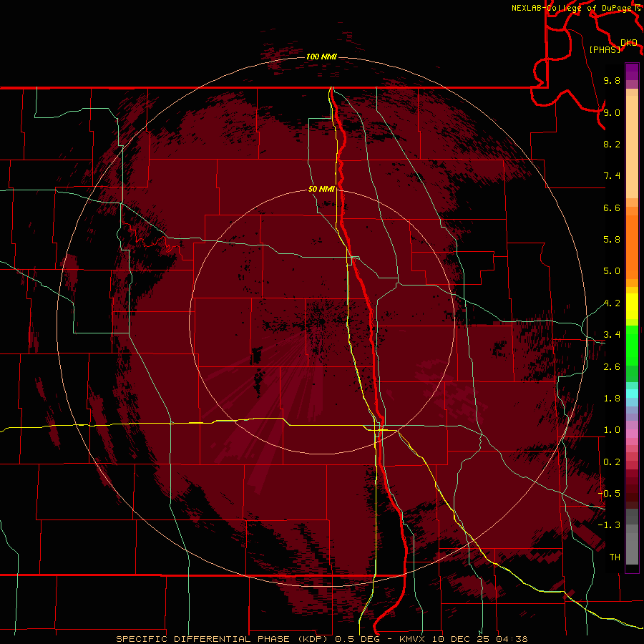Click the 5.0 scale value
644x644 pixels.
coord(612,271)
